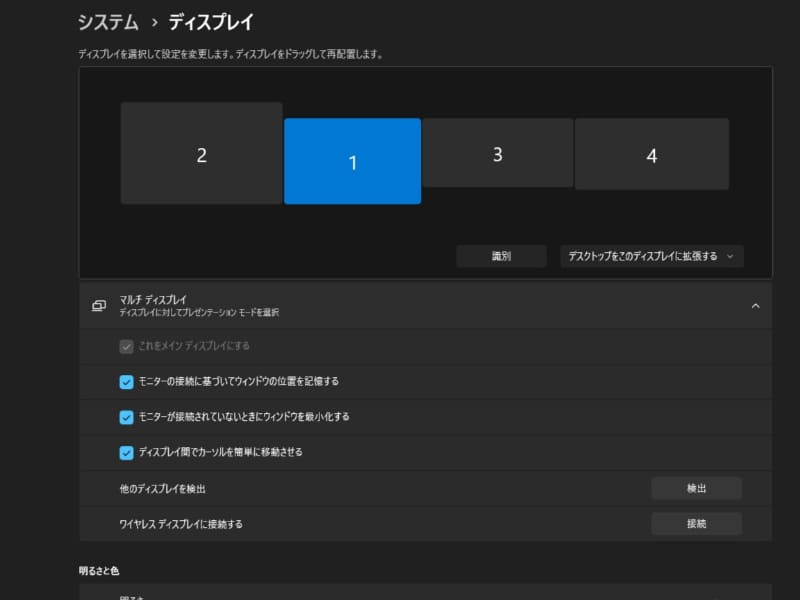Go back to システム breadcrumb
Screen dimensions: 800x600
click(x=108, y=22)
